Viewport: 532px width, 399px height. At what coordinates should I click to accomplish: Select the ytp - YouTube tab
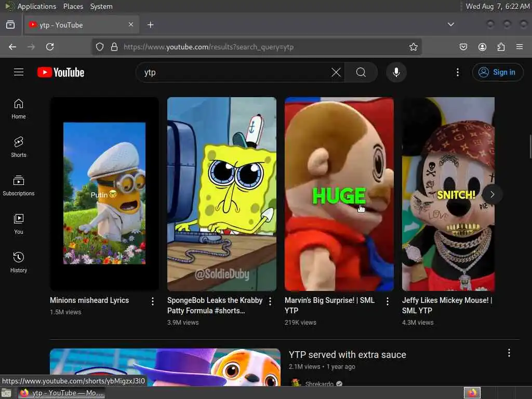point(82,25)
